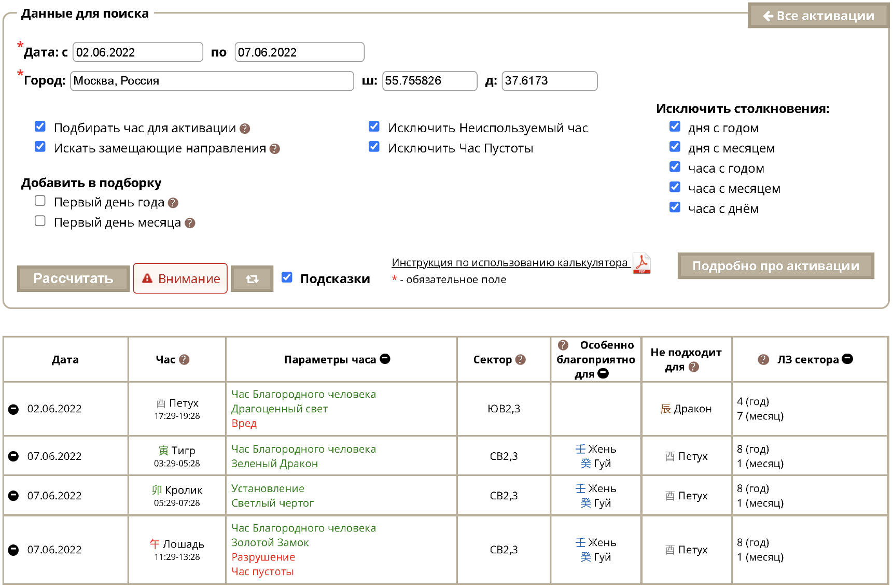Collapse the 02.06.2022 Петух row
The height and width of the screenshot is (588, 893).
coord(13,409)
